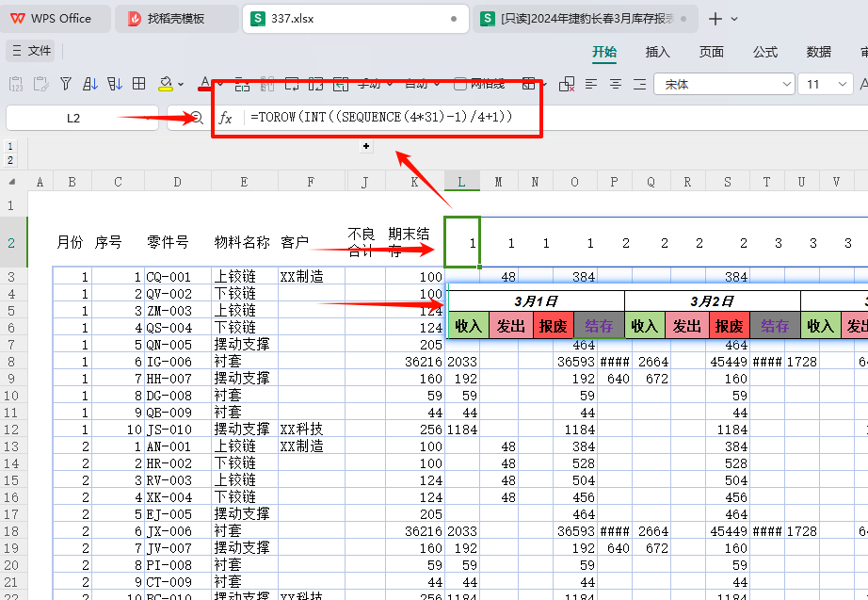Center align text
Screen dimensions: 868x600
(x=615, y=84)
